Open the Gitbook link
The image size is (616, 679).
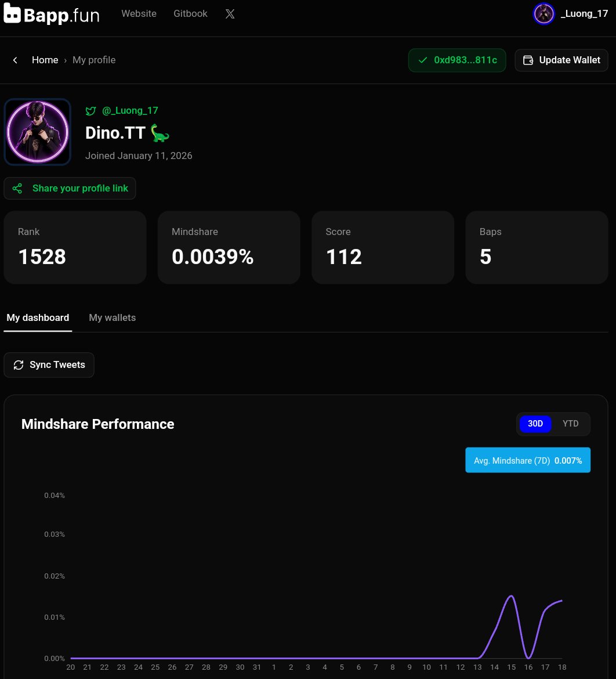pos(190,14)
